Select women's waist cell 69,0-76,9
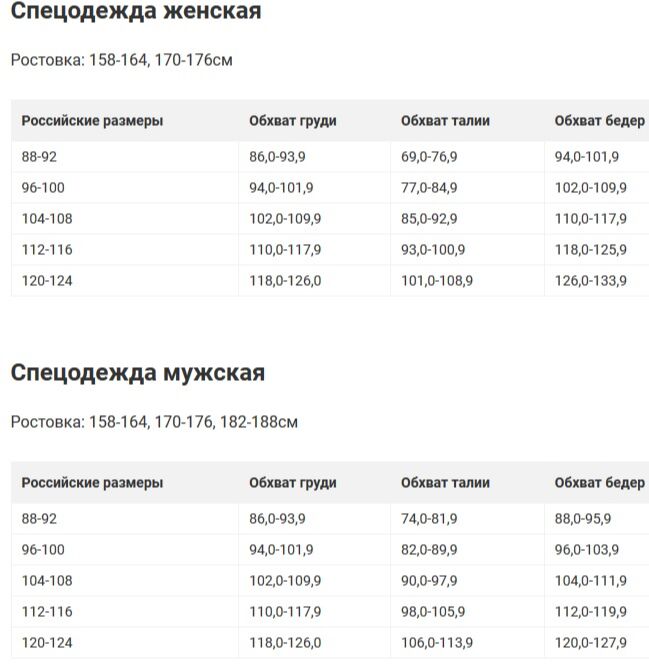 (429, 157)
